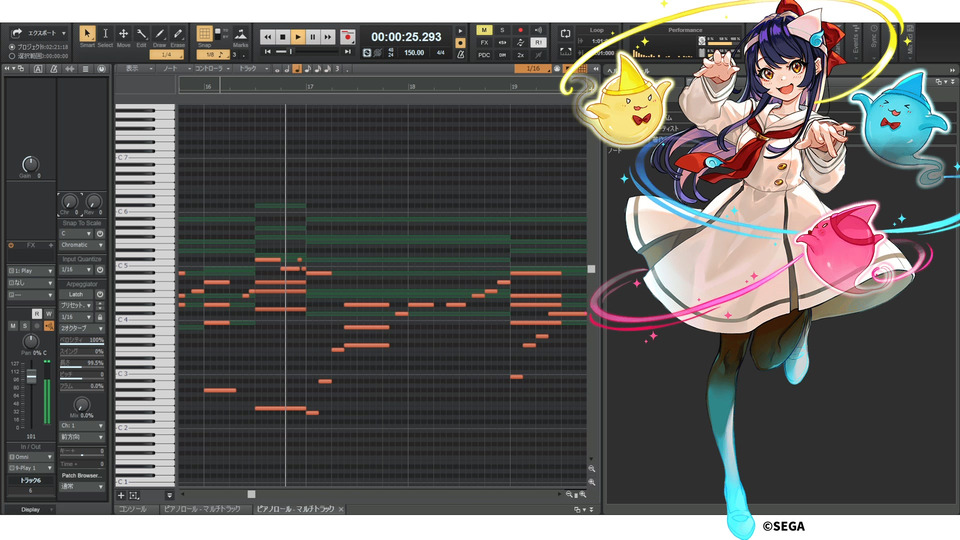Activate the Edit tool wrench

click(x=141, y=34)
